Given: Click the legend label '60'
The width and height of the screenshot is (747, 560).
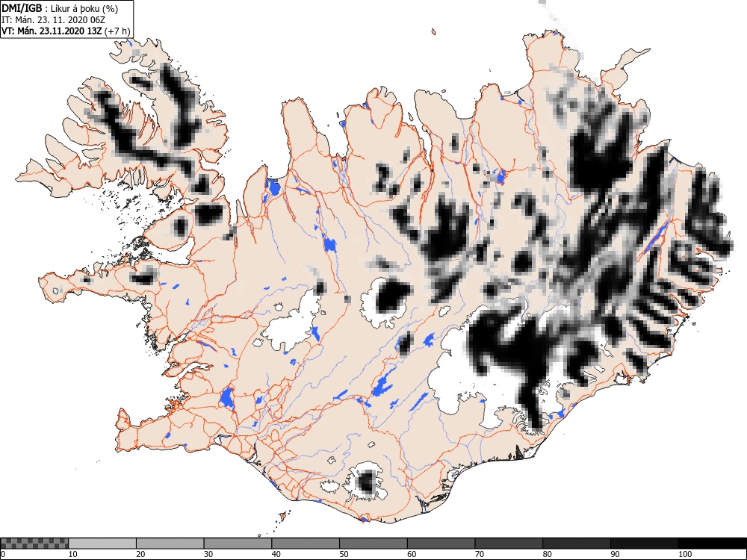Looking at the screenshot, I should tap(411, 554).
